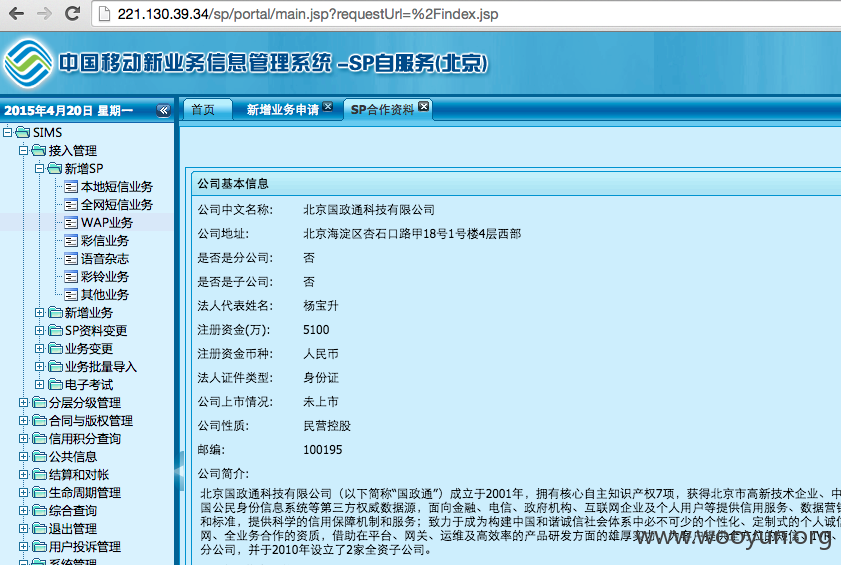Click the 公共信息 folder icon
This screenshot has height=565, width=841.
click(x=39, y=456)
